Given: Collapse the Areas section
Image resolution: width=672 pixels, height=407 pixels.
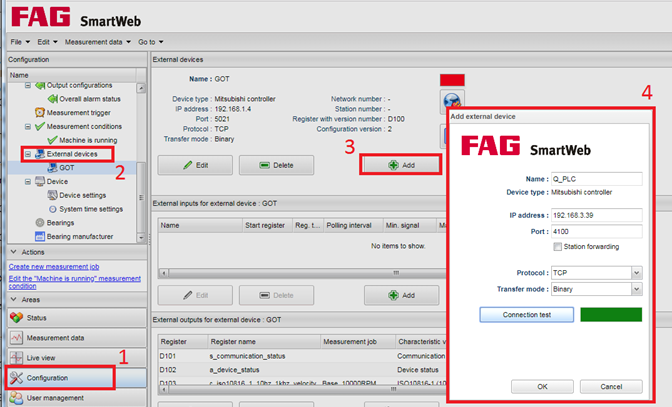Looking at the screenshot, I should (x=14, y=299).
